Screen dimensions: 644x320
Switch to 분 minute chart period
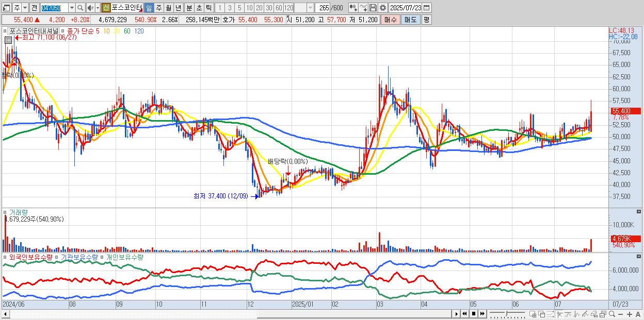[189, 8]
